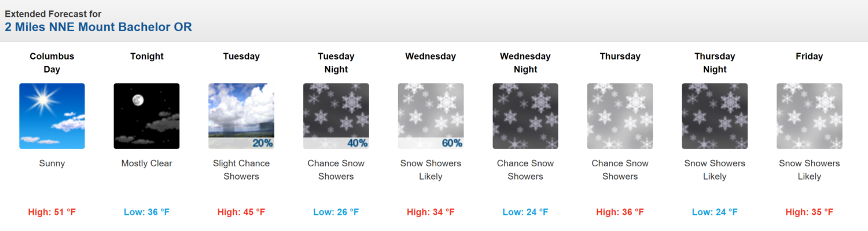Select the Tonight moon and clouds icon
The height and width of the screenshot is (231, 868).
[146, 116]
